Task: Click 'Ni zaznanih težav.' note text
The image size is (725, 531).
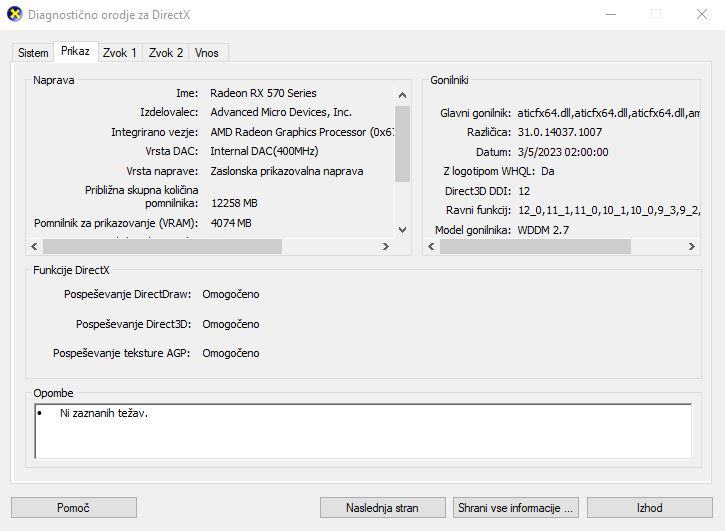Action: click(104, 413)
